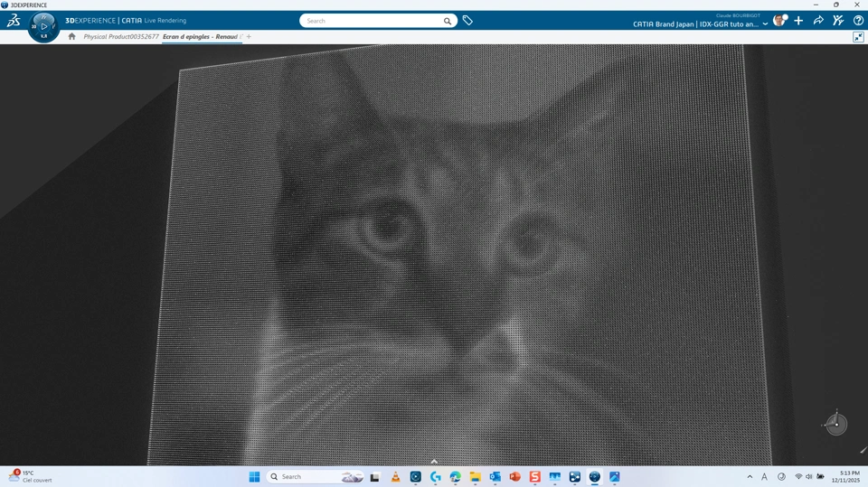868x487 pixels.
Task: Open Logitech G app from taskbar
Action: 435,477
